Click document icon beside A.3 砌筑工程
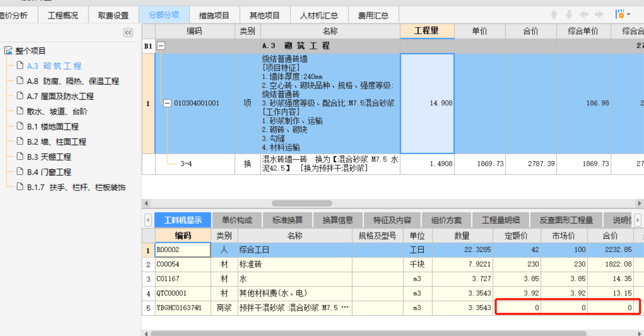This screenshot has width=644, height=336. (20, 65)
